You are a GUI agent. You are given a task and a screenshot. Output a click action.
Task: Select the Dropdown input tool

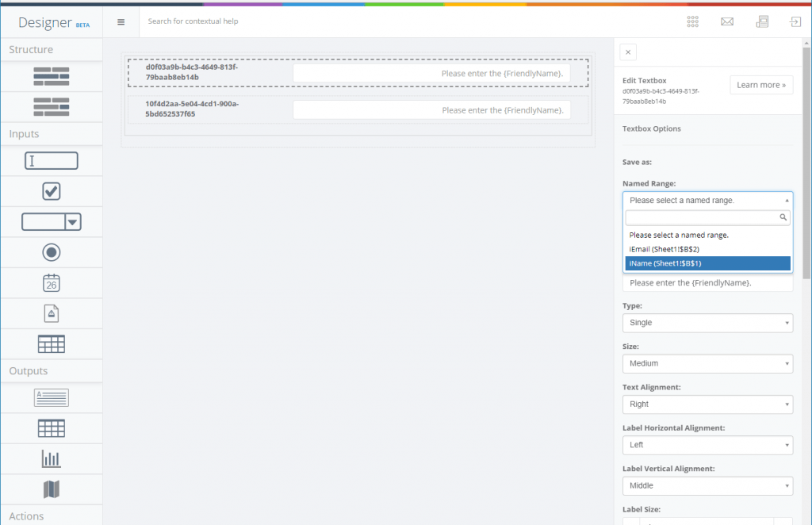51,221
